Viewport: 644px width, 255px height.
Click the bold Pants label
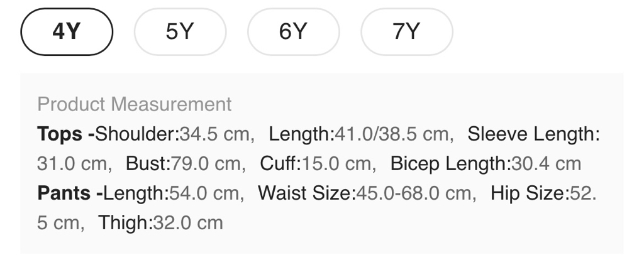click(65, 193)
